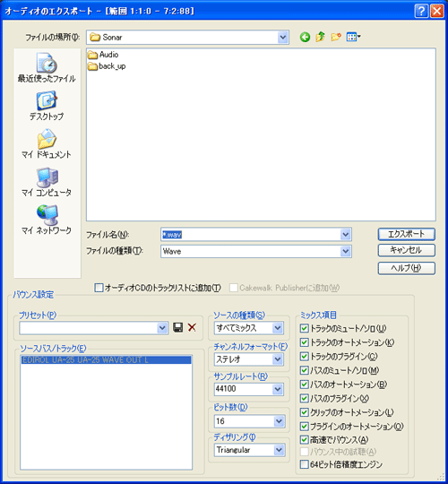Image resolution: width=448 pixels, height=484 pixels.
Task: Click the green Back navigation arrow
Action: [305, 38]
